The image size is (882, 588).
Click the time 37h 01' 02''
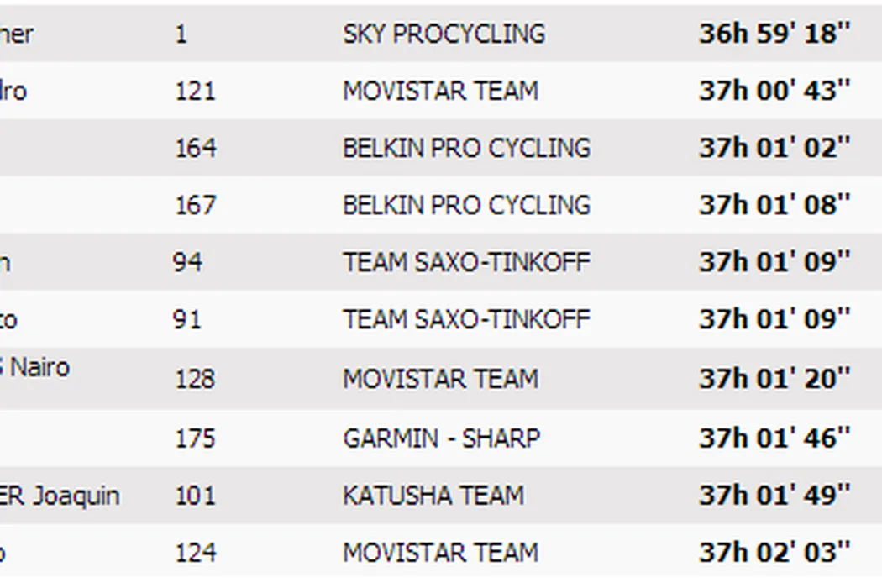774,148
